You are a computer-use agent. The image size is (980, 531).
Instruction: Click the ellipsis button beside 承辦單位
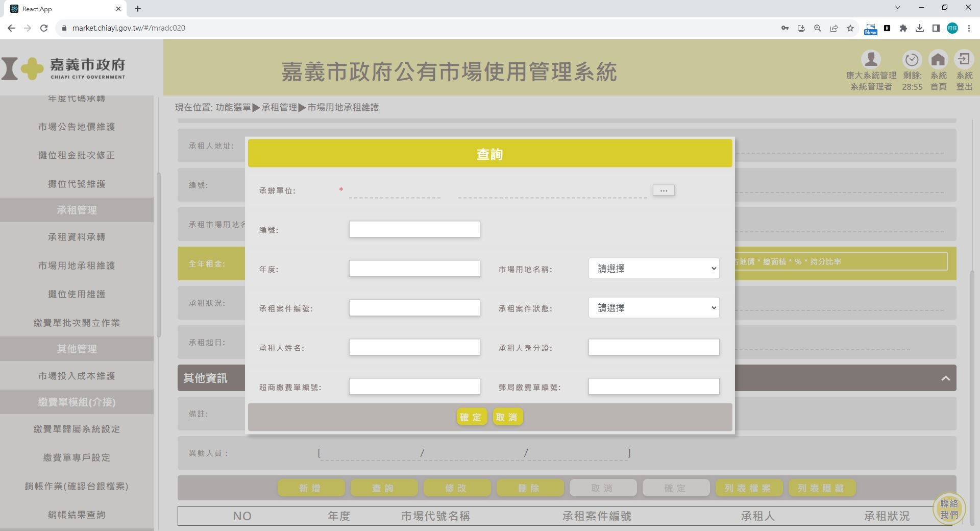click(x=663, y=190)
